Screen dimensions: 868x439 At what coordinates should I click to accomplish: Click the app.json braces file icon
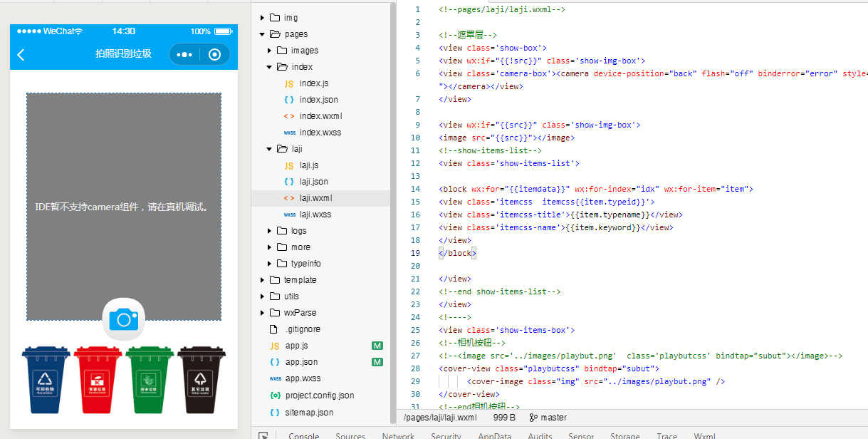point(274,362)
